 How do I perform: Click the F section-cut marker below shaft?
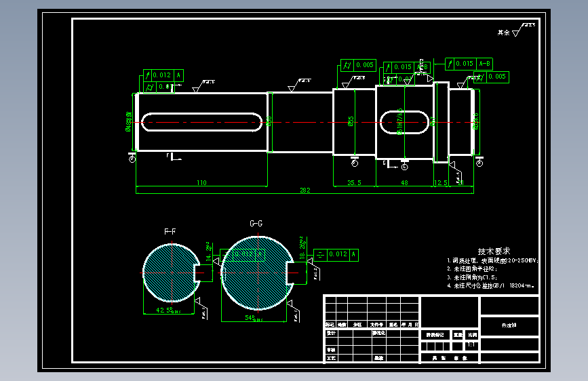[x=173, y=157]
